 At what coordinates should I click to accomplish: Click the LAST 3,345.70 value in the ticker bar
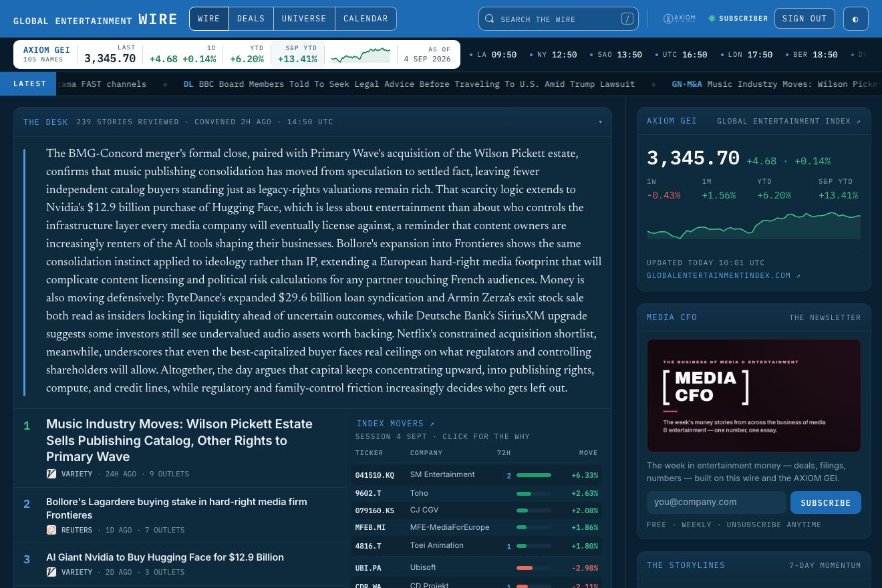click(110, 54)
